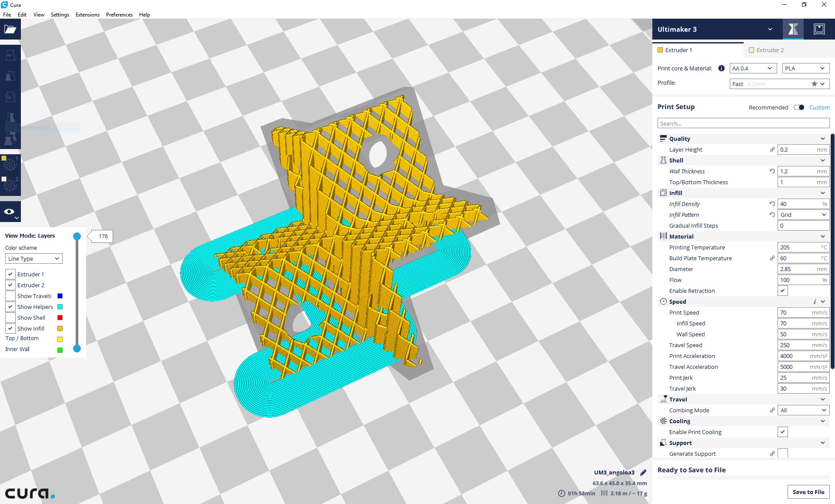
Task: Click the Quality category icon
Action: (663, 139)
